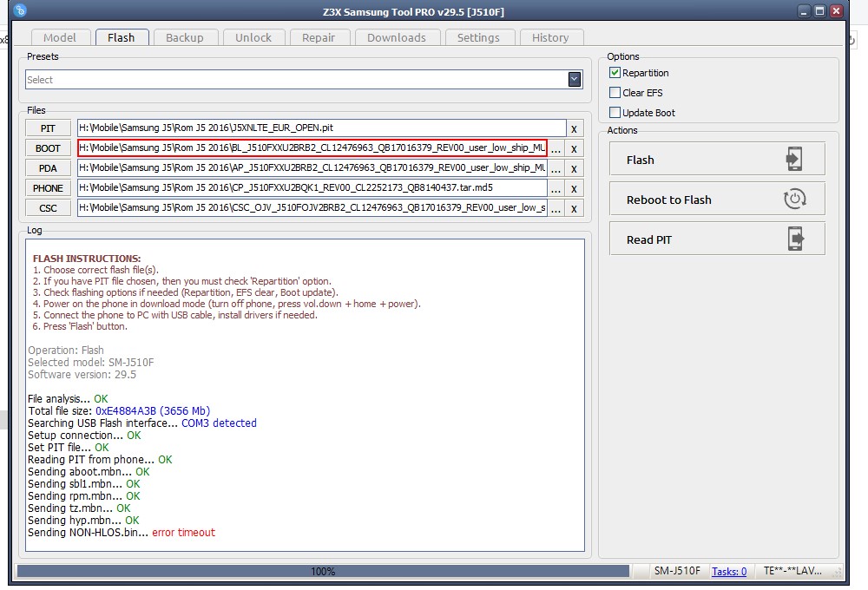Browse for PDA file using ... button
Screen dimensions: 868x590
[556, 168]
